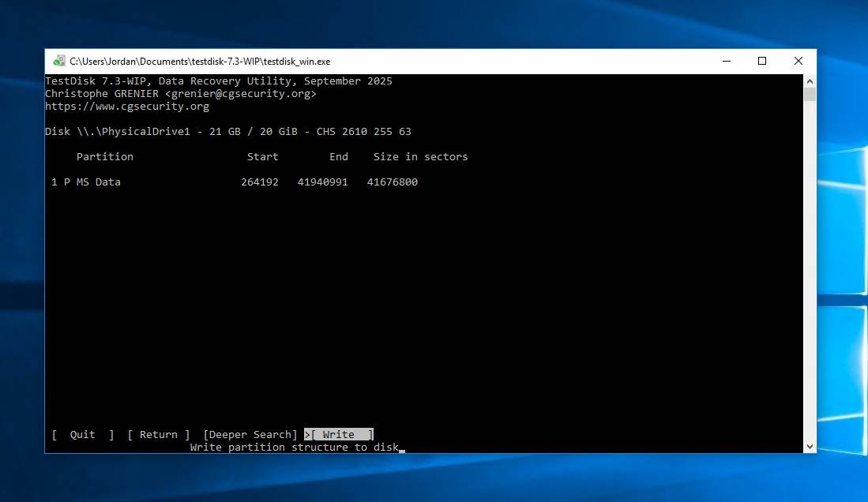
Task: Maximize the TestDisk console window
Action: point(762,61)
